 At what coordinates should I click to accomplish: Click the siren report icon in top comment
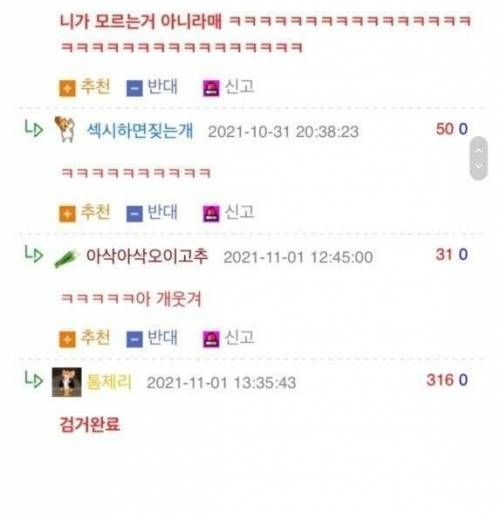(x=211, y=88)
